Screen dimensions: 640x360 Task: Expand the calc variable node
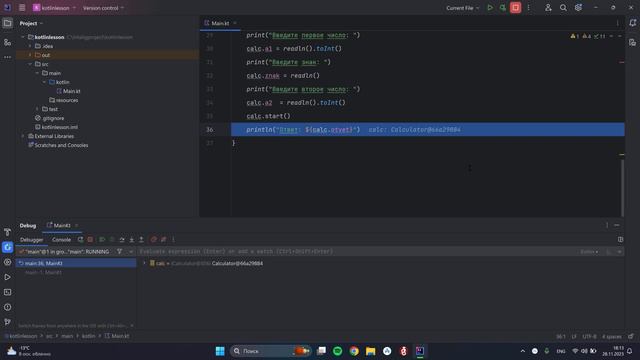(x=144, y=263)
